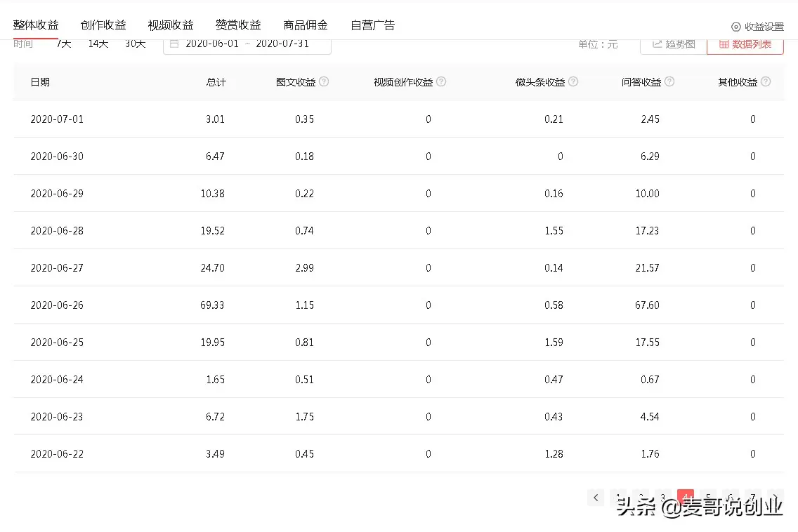Select date cell 2020-06-27
798x532 pixels.
click(57, 267)
